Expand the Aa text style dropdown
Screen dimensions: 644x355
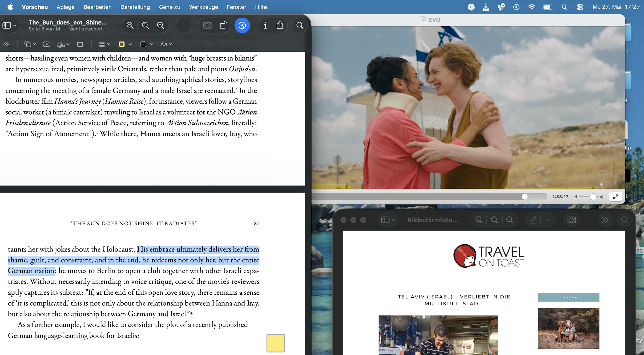coord(166,44)
